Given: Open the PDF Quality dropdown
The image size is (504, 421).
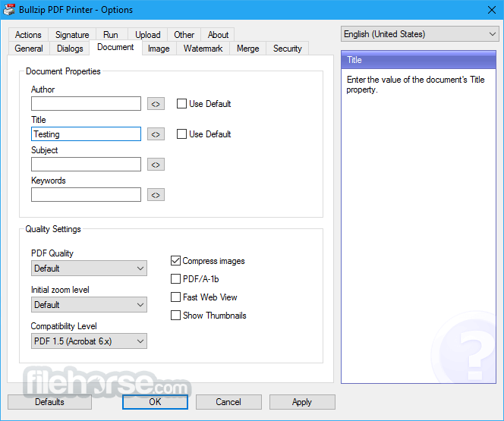Looking at the screenshot, I should pos(89,269).
